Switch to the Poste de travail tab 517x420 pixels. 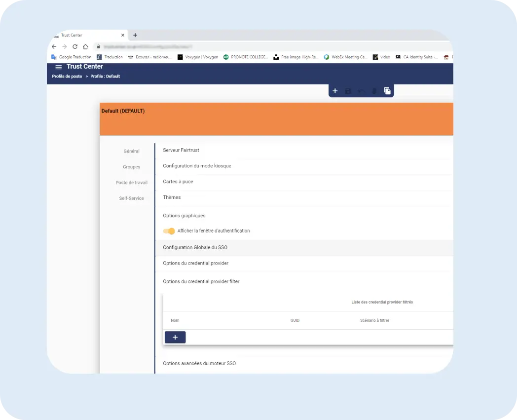pyautogui.click(x=131, y=183)
